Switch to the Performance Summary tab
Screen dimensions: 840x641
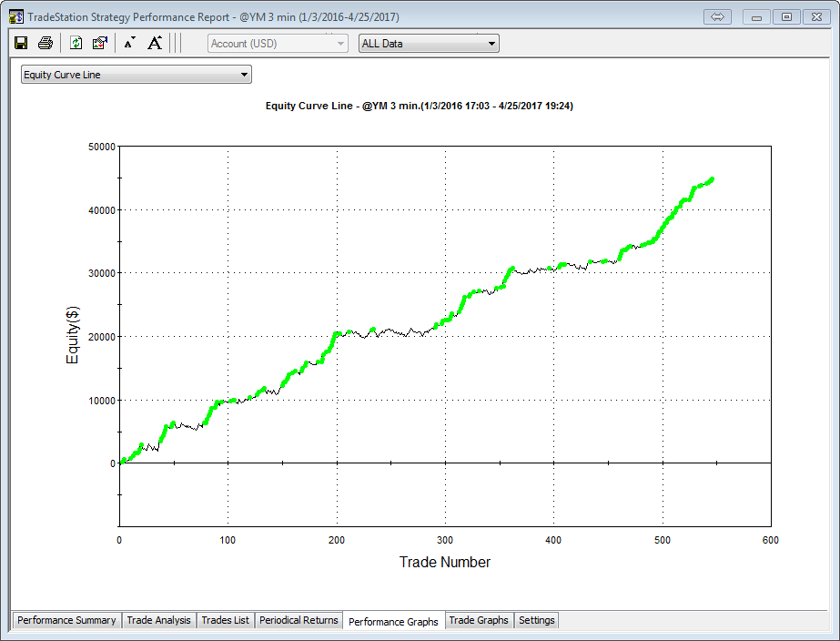coord(66,620)
